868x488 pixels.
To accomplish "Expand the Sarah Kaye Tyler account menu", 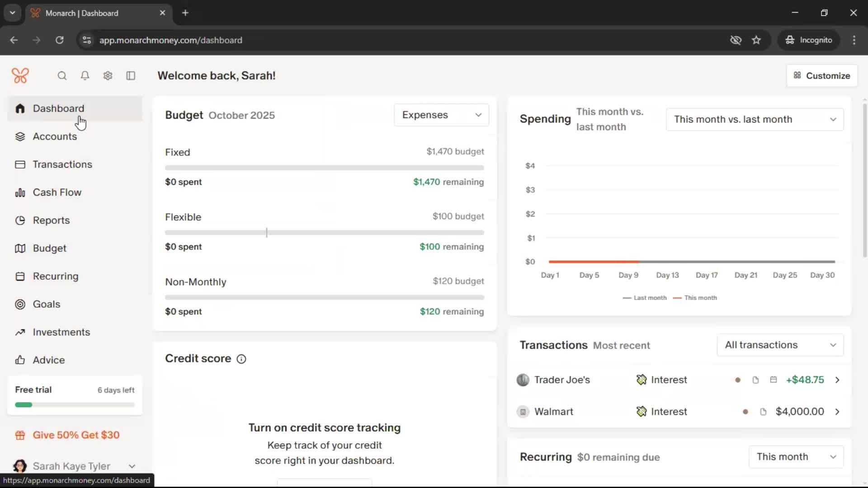I will click(132, 466).
